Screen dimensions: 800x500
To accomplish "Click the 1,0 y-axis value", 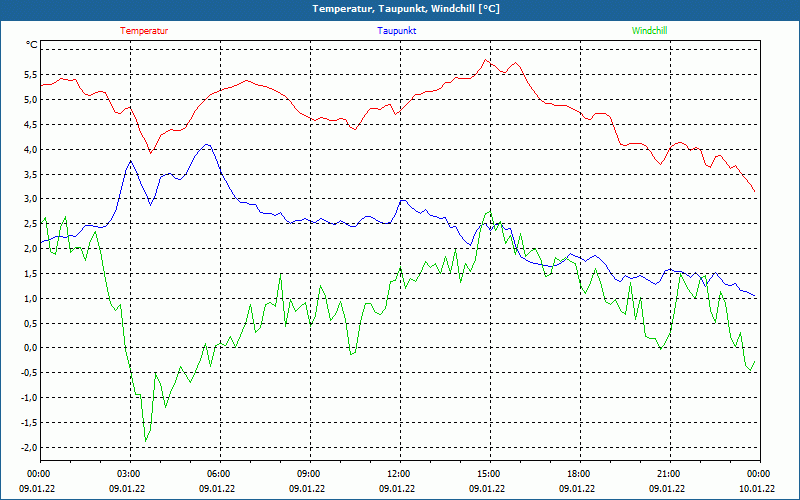I will [x=31, y=298].
